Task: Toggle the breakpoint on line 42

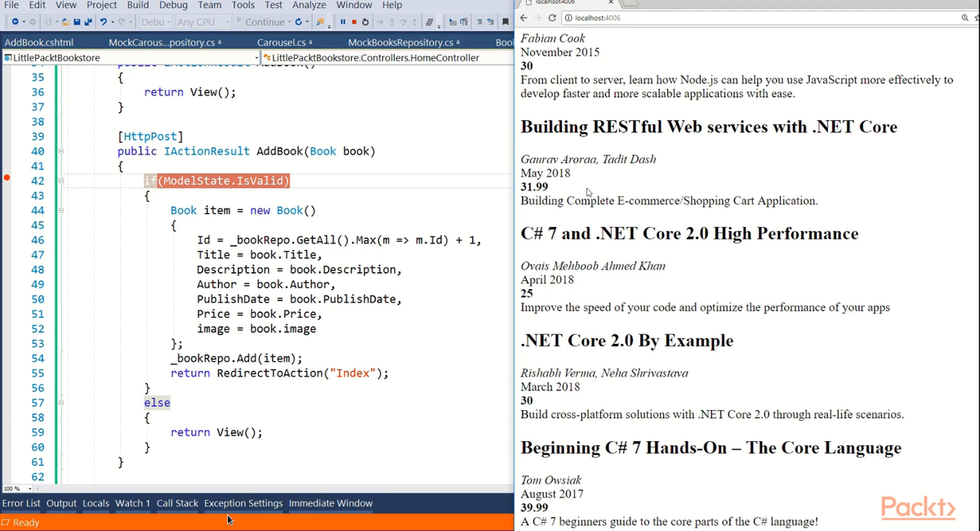Action: (7, 176)
